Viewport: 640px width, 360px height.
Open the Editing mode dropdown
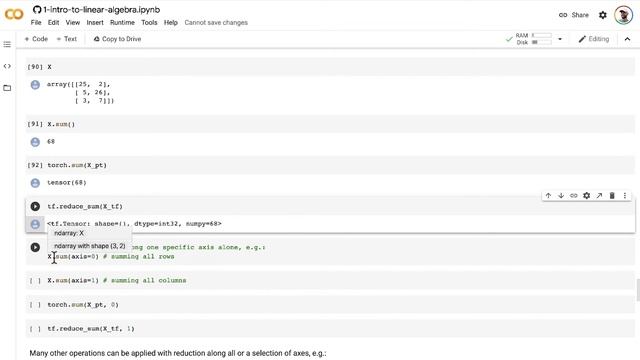594,39
